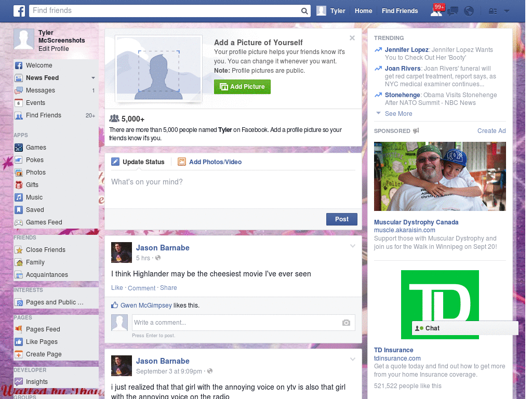
Task: Click the News Feed options arrow
Action: coord(93,78)
